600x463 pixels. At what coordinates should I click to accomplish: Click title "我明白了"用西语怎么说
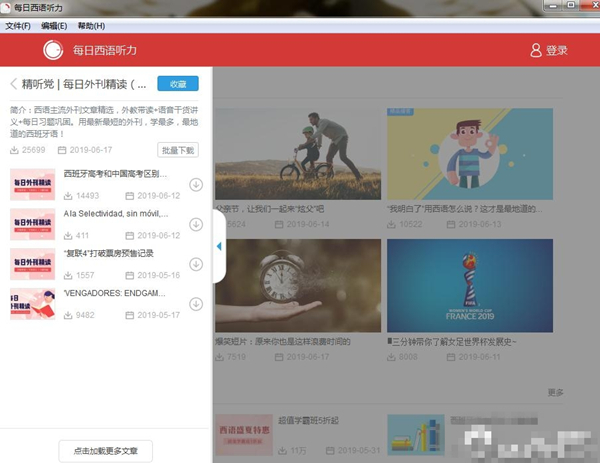(465, 209)
